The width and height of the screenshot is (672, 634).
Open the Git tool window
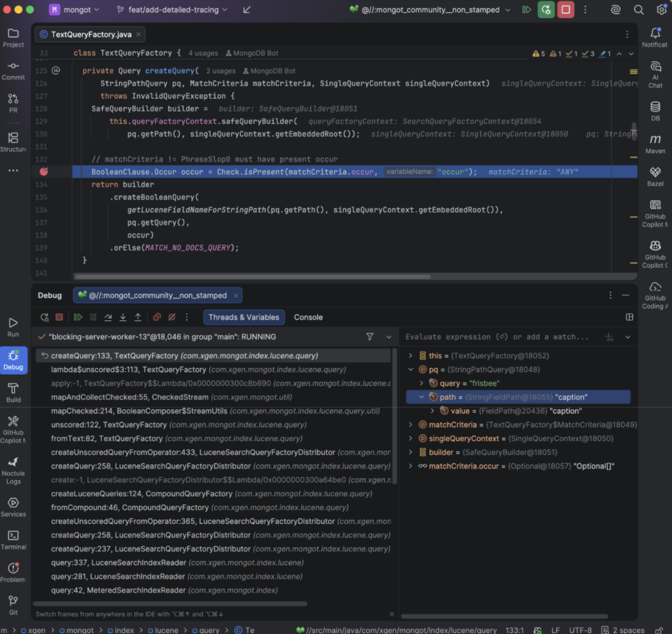pos(13,605)
